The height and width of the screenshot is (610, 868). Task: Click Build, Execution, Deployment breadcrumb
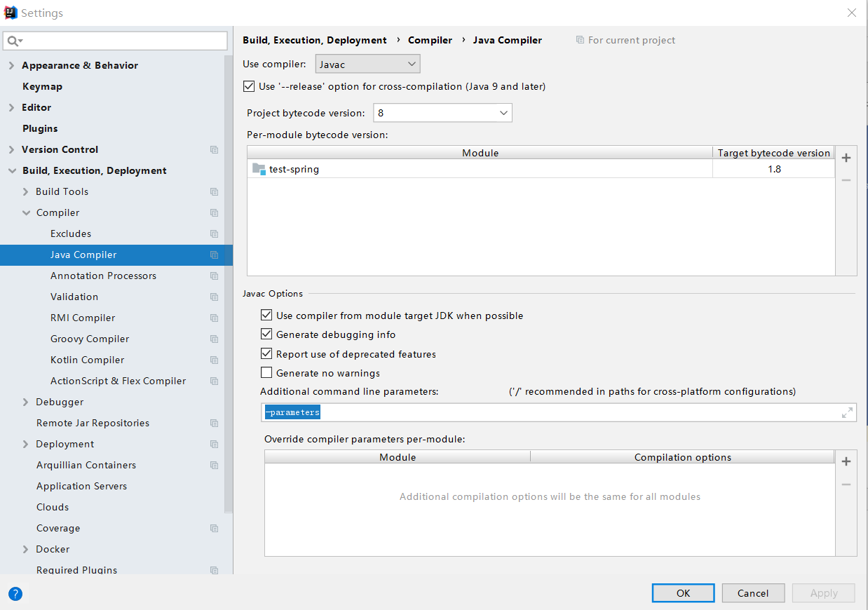(315, 40)
